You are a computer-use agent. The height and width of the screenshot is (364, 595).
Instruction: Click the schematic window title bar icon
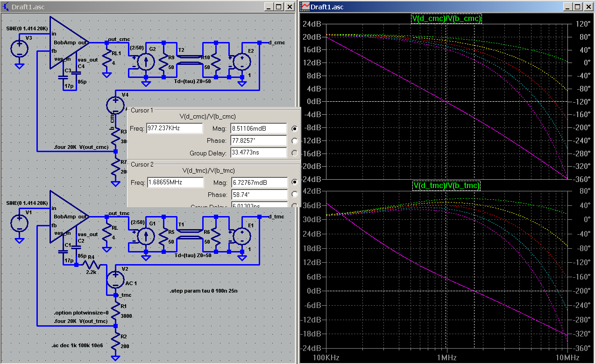click(6, 7)
